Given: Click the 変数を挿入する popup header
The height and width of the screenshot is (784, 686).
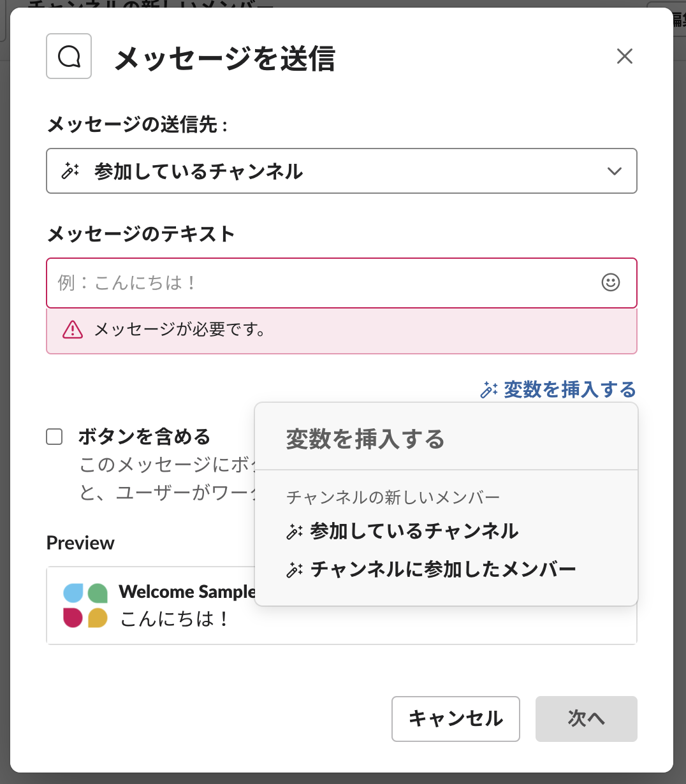Looking at the screenshot, I should 365,439.
